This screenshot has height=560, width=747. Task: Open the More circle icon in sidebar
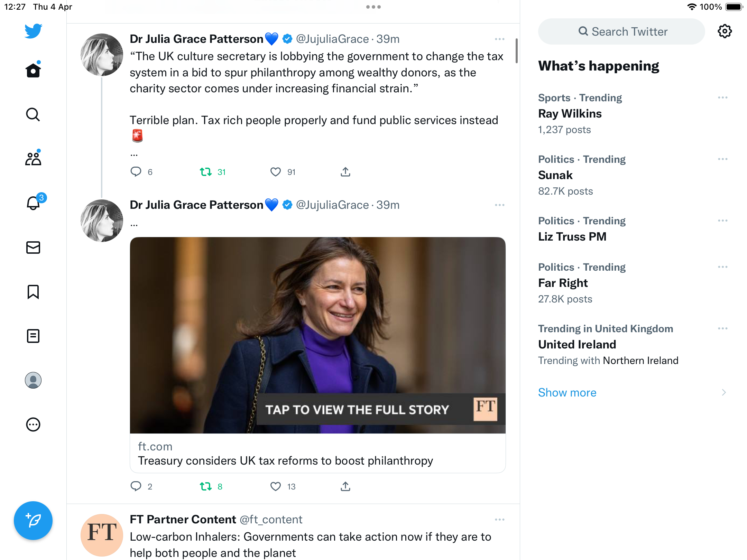pyautogui.click(x=33, y=424)
